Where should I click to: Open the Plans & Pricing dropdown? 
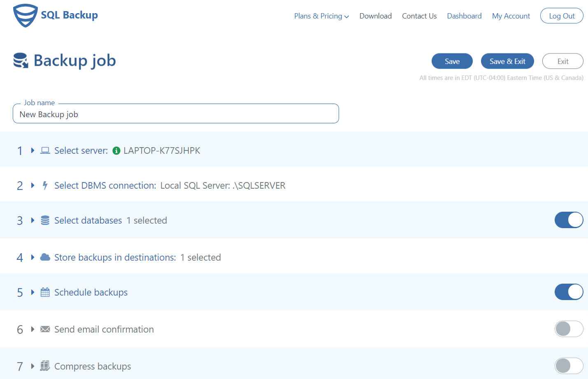point(321,16)
